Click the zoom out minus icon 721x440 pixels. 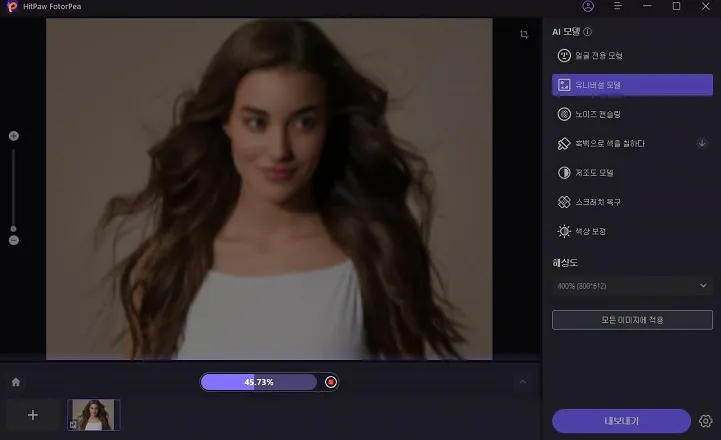pos(14,240)
